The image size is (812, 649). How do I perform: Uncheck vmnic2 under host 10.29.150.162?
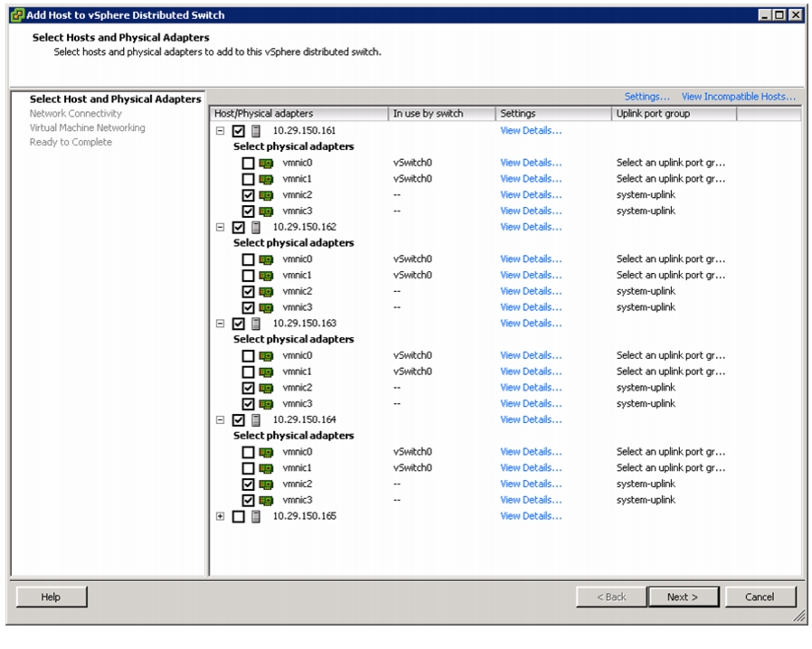point(248,292)
